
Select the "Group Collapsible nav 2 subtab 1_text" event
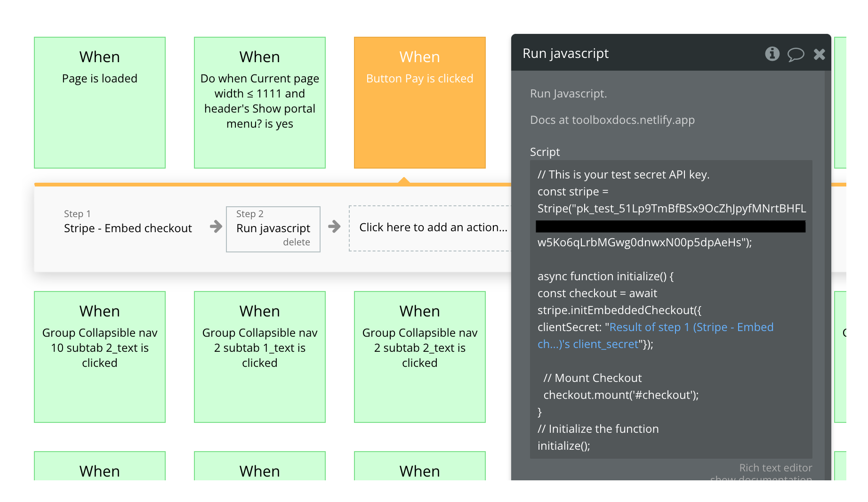tap(259, 356)
